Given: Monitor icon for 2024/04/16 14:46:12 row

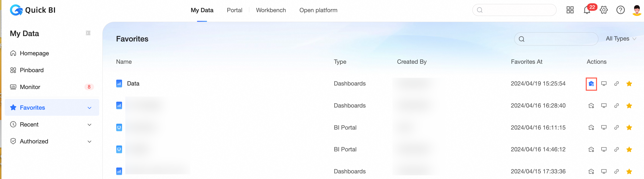Looking at the screenshot, I should (x=604, y=149).
